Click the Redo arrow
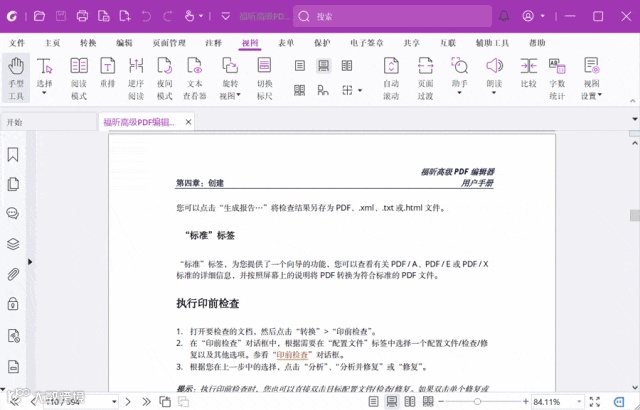 [168, 16]
